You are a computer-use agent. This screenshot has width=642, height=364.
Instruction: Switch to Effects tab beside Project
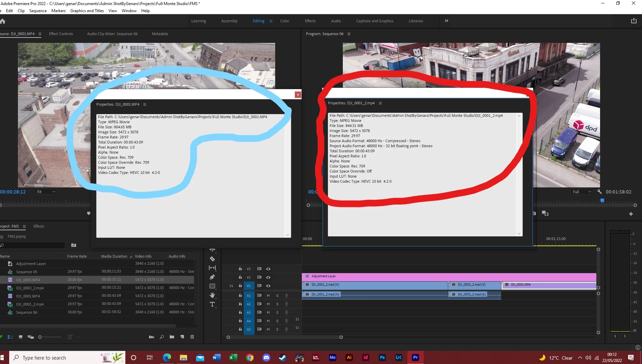click(x=39, y=226)
